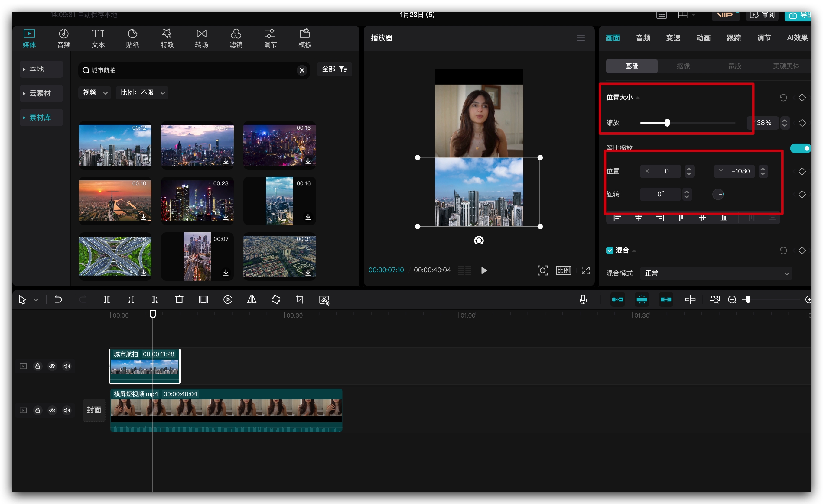Select the crop tool icon
Viewport: 823px width, 504px height.
click(300, 299)
